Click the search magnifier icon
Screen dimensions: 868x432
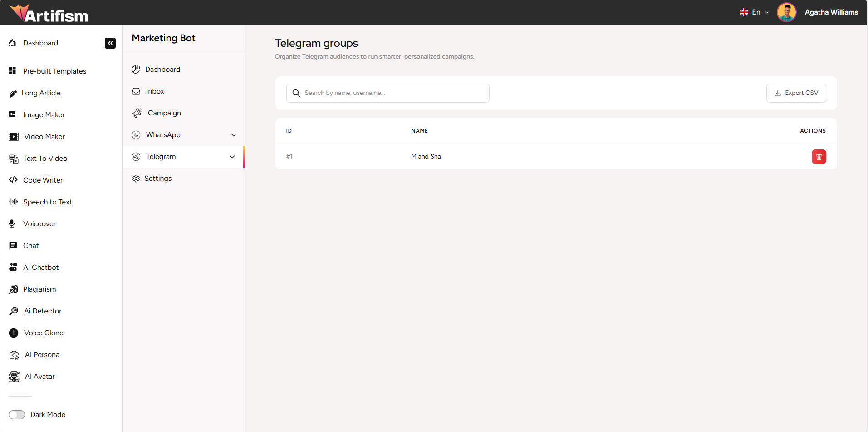(296, 93)
